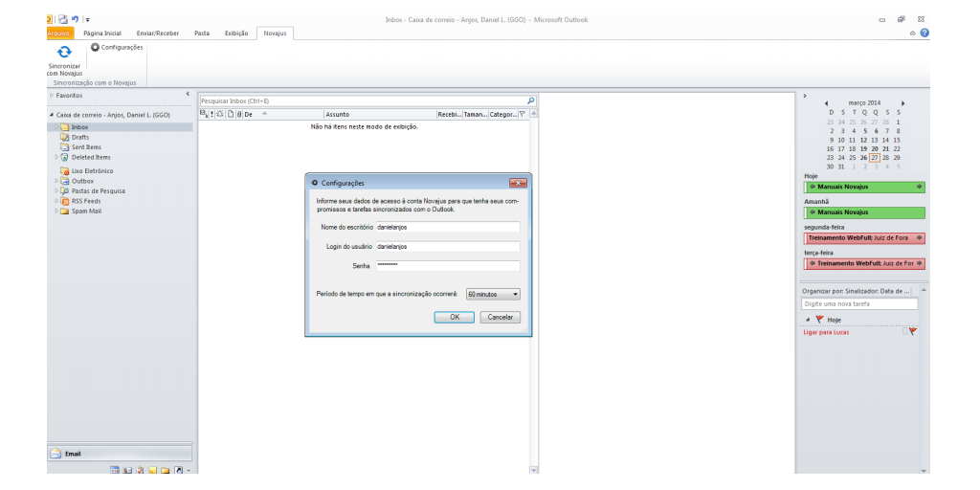
Task: Click Ligar para Lucas task
Action: (x=826, y=332)
